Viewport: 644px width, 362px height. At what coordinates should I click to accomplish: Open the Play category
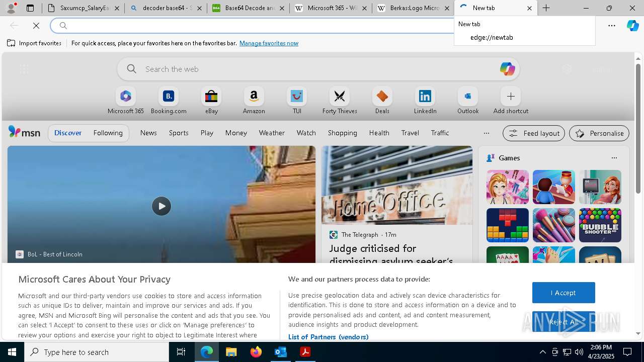pos(207,133)
